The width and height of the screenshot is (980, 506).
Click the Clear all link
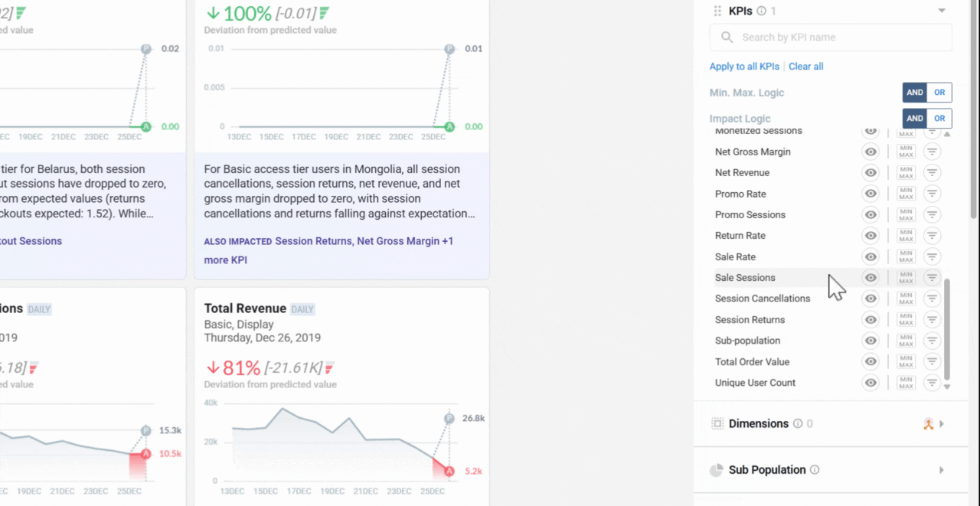click(806, 67)
